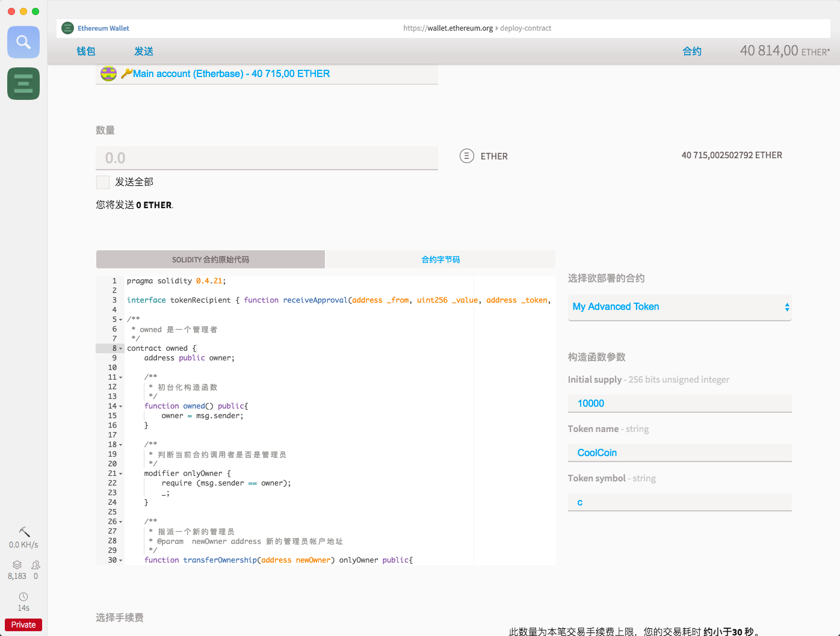840x636 pixels.
Task: Click the 40 814,00 ETHER total balance
Action: pos(785,51)
